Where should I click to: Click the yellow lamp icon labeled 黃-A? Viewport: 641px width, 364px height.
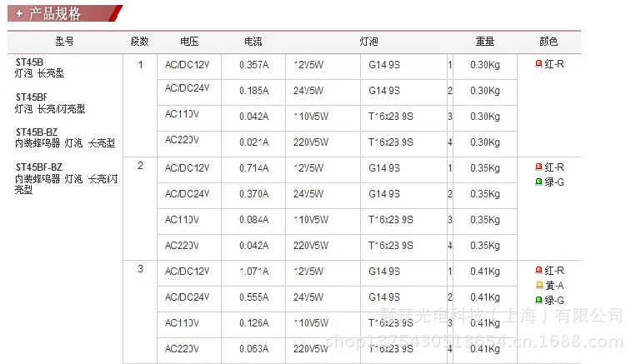coord(538,286)
